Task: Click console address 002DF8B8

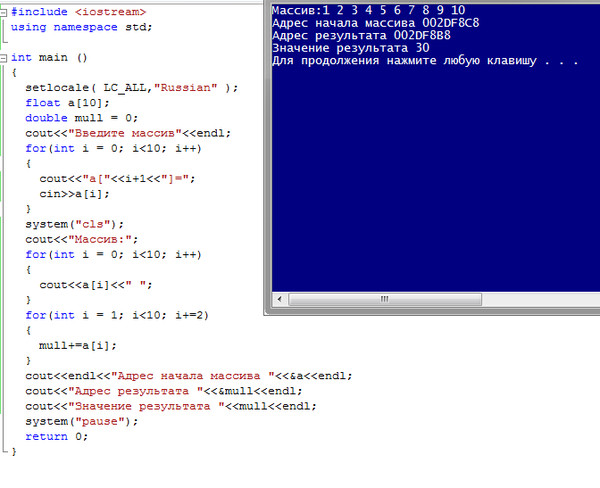Action: pos(422,36)
